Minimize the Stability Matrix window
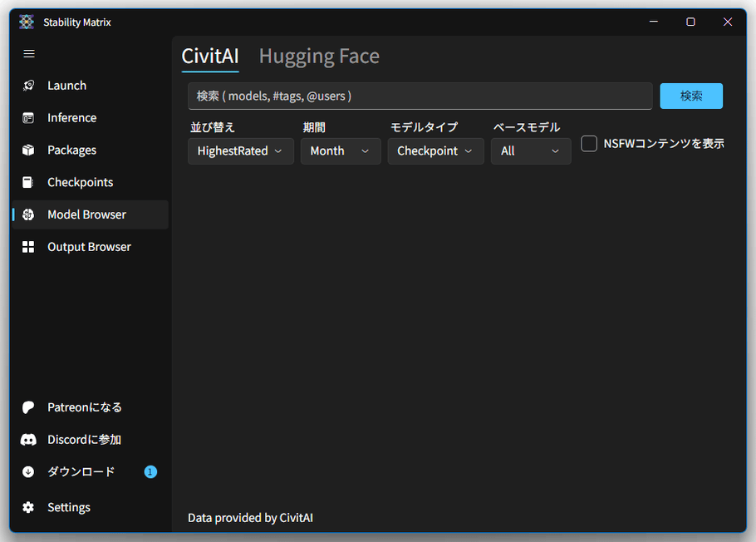 pos(654,22)
